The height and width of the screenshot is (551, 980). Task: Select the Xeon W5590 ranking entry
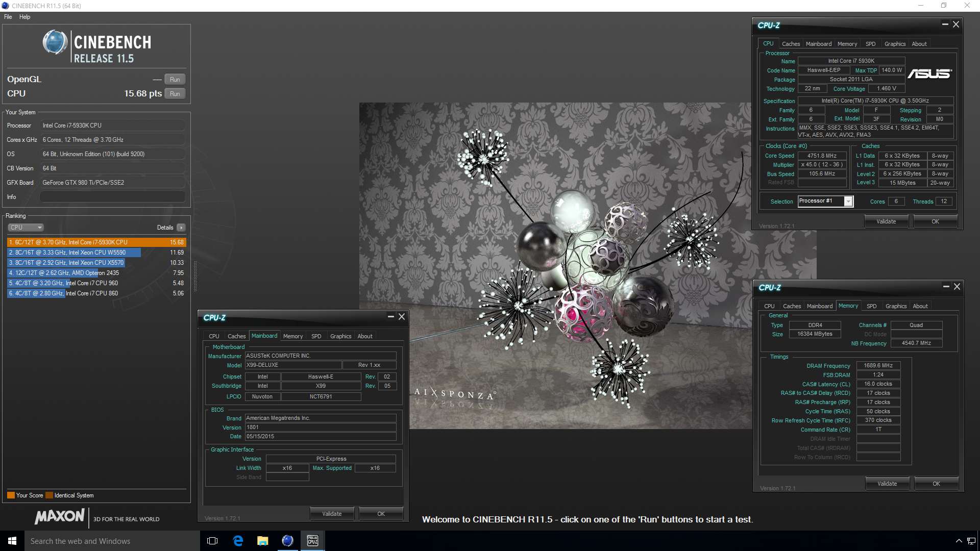click(96, 253)
